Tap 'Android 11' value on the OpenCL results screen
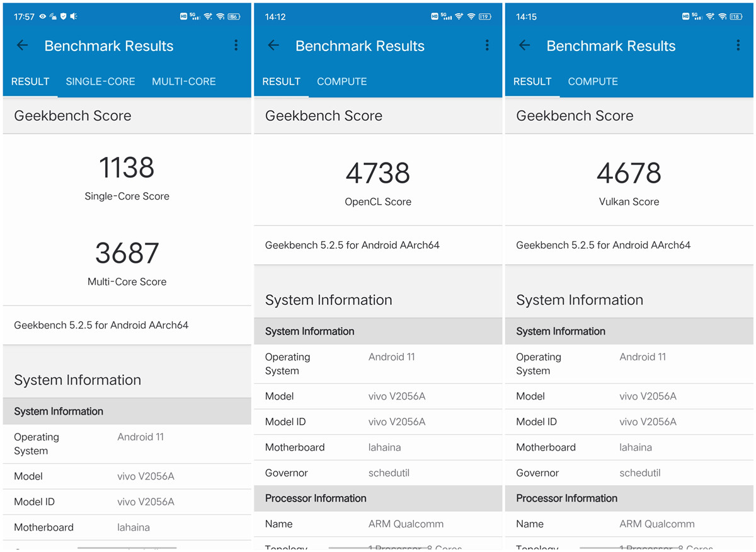756x552 pixels. click(392, 357)
